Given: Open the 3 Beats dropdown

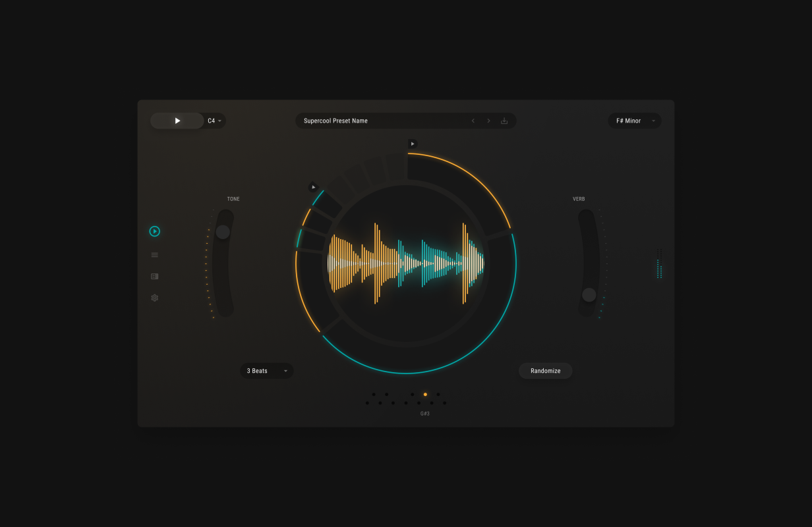Looking at the screenshot, I should [x=266, y=371].
